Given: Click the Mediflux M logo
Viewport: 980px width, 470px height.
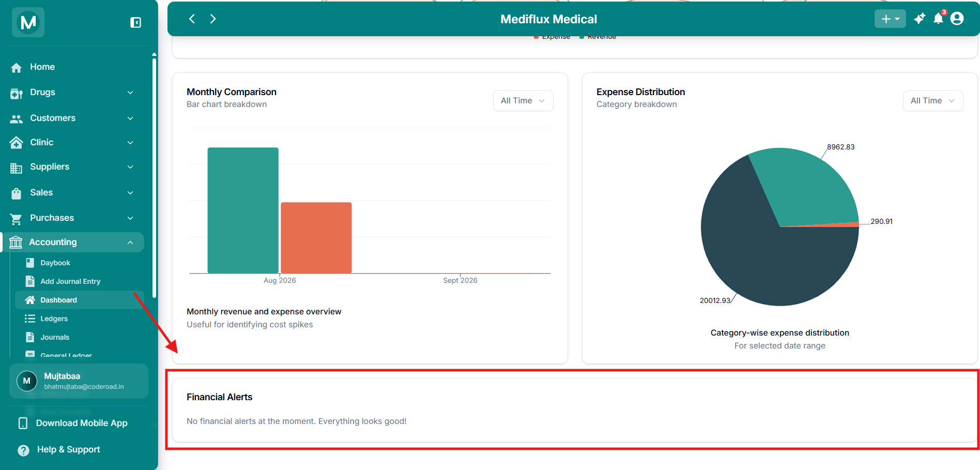Looking at the screenshot, I should coord(28,22).
